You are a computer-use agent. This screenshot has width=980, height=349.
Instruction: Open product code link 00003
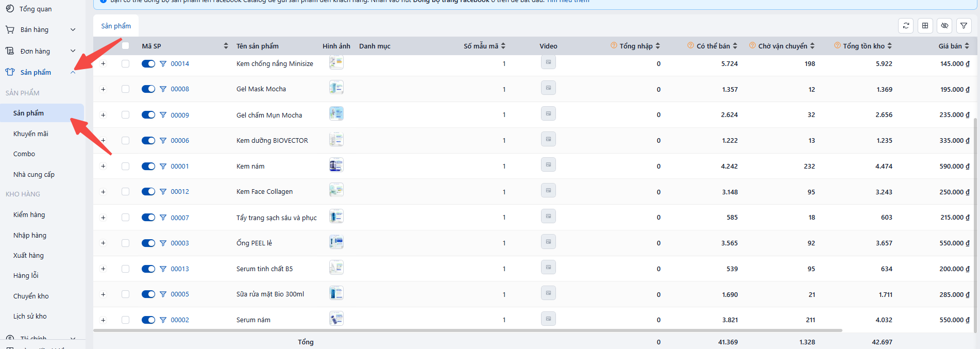coord(180,243)
